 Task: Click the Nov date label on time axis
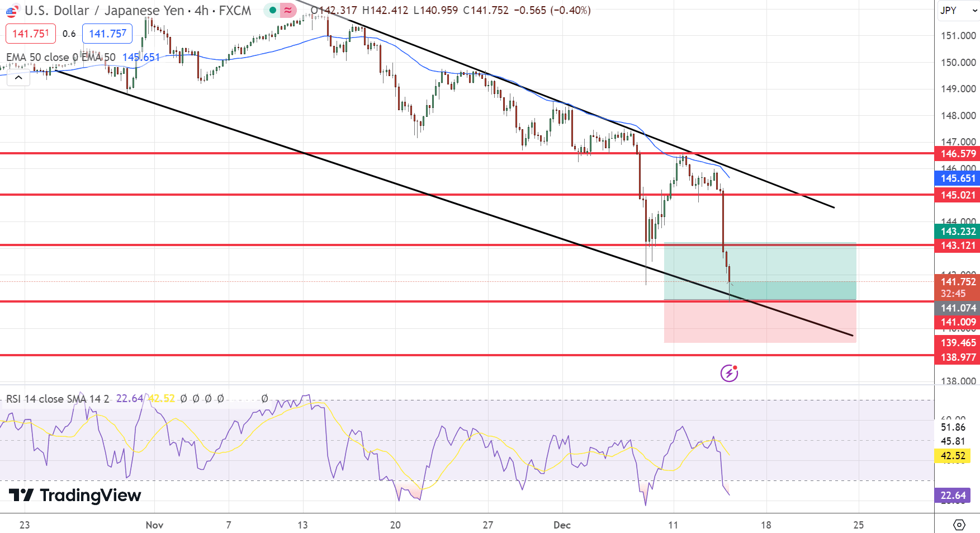pyautogui.click(x=154, y=525)
